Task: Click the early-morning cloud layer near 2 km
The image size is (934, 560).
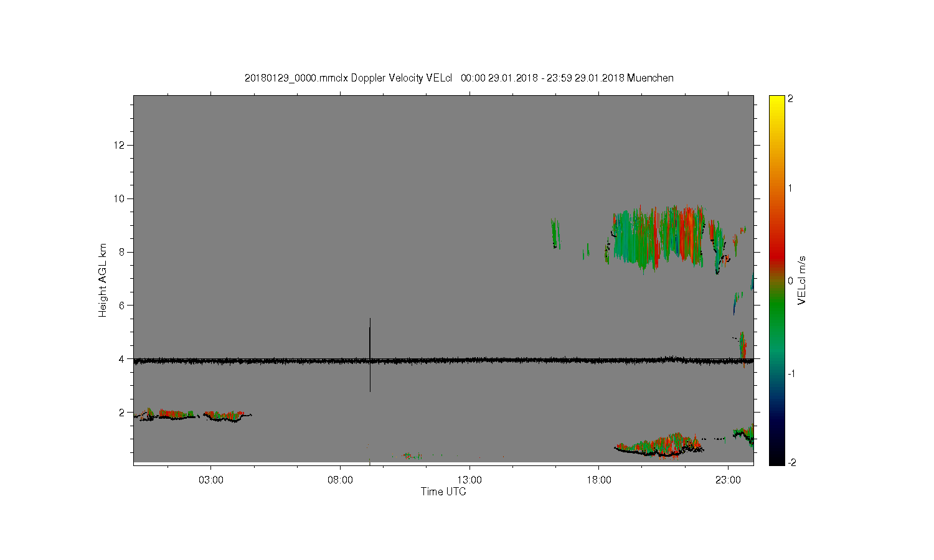Action: click(193, 415)
